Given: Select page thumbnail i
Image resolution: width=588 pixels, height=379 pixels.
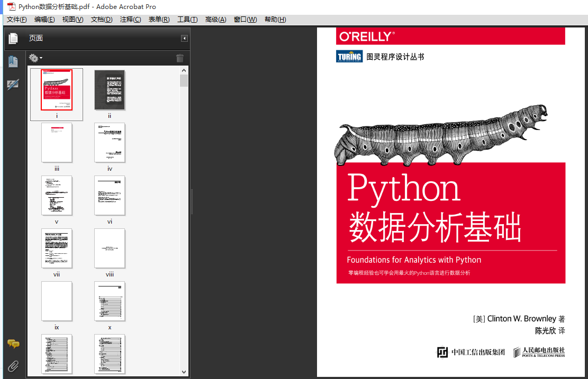Looking at the screenshot, I should point(57,90).
